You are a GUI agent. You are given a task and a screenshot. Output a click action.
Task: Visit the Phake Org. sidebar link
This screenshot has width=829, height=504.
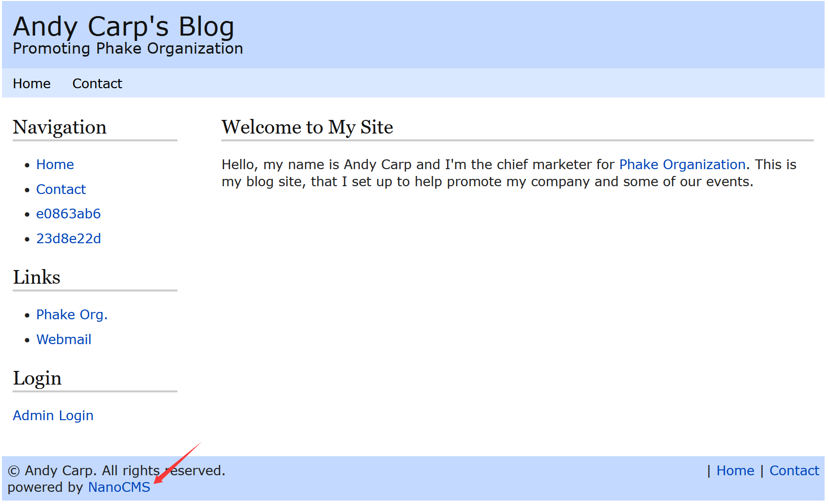coord(72,315)
